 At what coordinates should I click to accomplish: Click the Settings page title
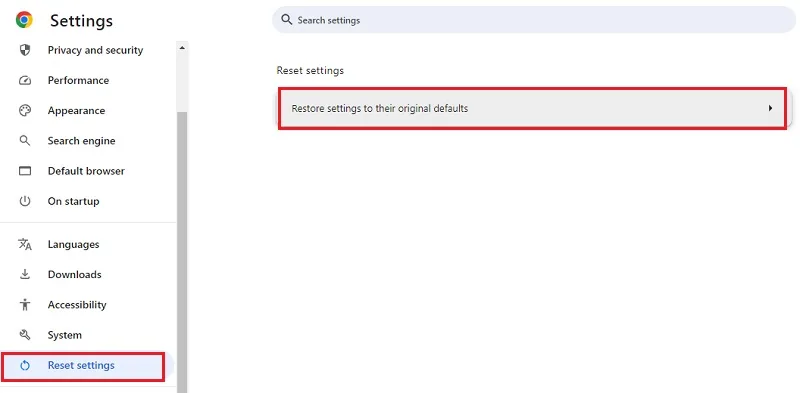coord(81,20)
